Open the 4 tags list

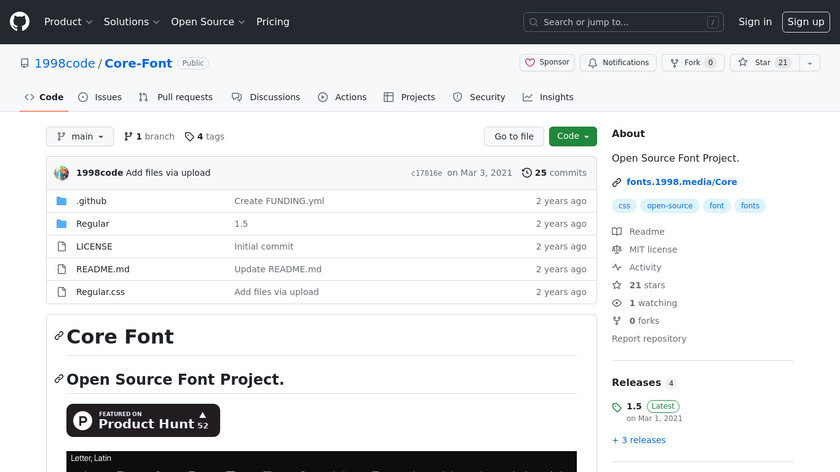pyautogui.click(x=204, y=137)
